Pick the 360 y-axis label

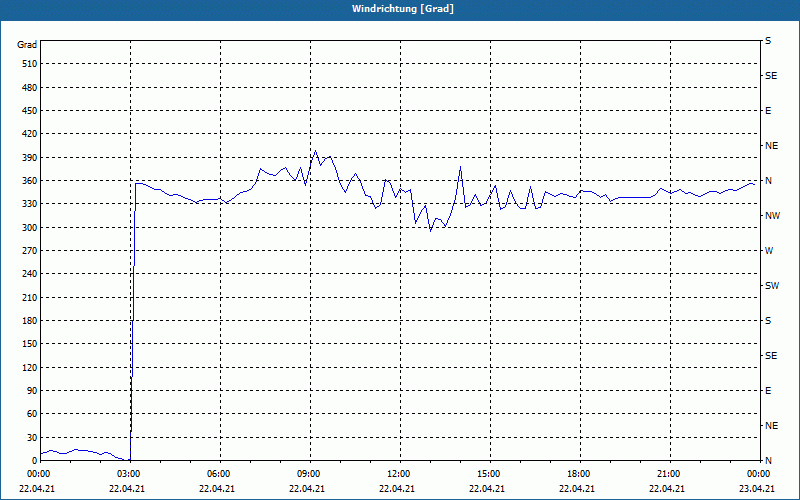click(30, 181)
